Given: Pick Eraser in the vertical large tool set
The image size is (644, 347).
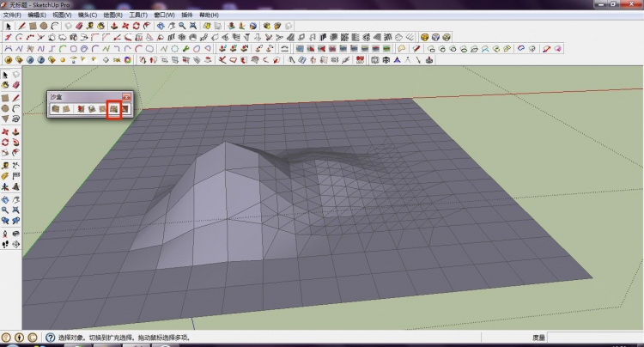Looking at the screenshot, I should point(15,85).
